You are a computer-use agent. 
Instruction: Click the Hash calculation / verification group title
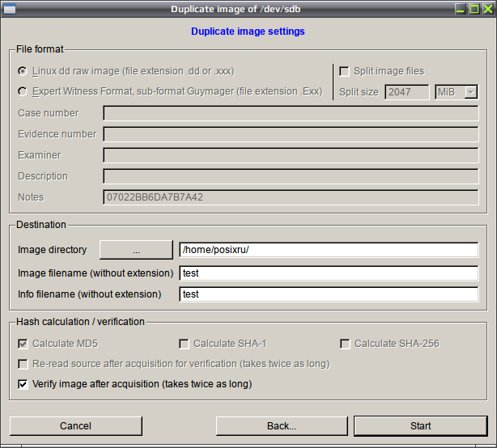click(80, 322)
